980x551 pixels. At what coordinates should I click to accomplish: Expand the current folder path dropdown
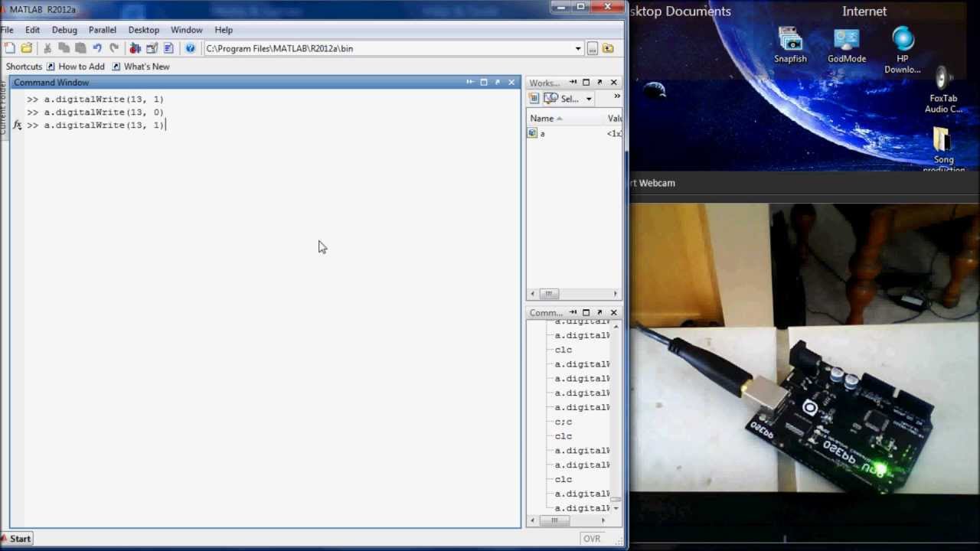coord(578,48)
